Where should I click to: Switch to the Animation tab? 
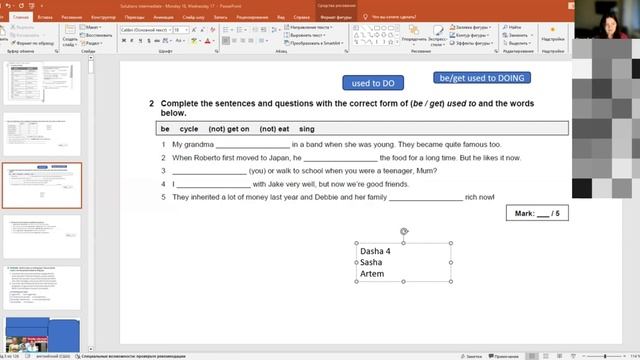[163, 17]
